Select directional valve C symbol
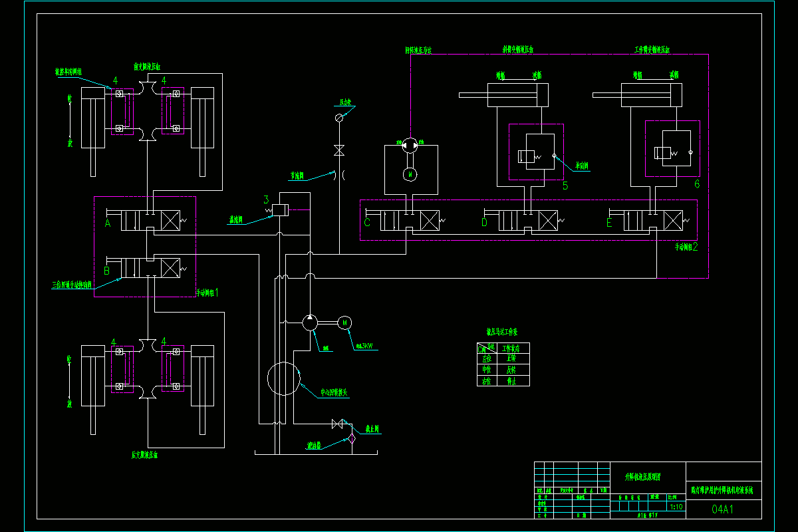This screenshot has height=532, width=798. pos(410,220)
